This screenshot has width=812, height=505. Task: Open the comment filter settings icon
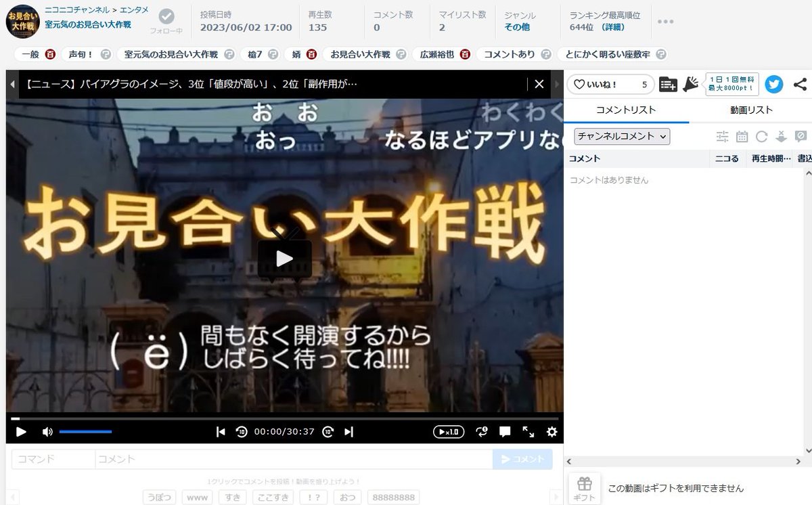pos(723,136)
